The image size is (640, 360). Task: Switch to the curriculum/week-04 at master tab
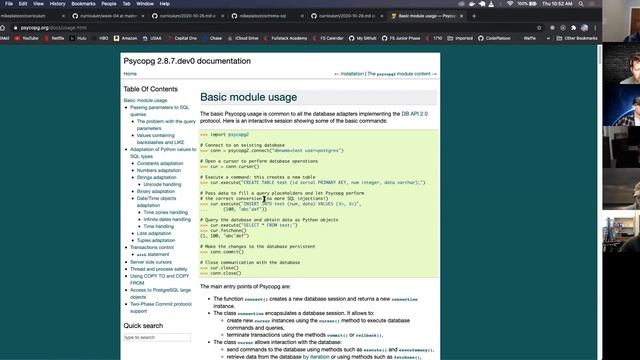click(108, 16)
